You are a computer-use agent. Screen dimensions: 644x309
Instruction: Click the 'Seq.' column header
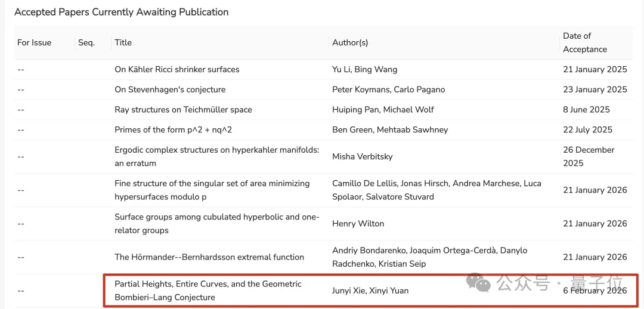pyautogui.click(x=86, y=42)
